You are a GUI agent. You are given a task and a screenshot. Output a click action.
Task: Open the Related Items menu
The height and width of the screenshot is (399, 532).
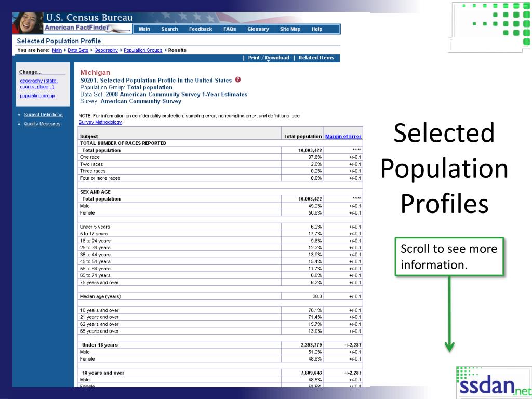(x=316, y=58)
